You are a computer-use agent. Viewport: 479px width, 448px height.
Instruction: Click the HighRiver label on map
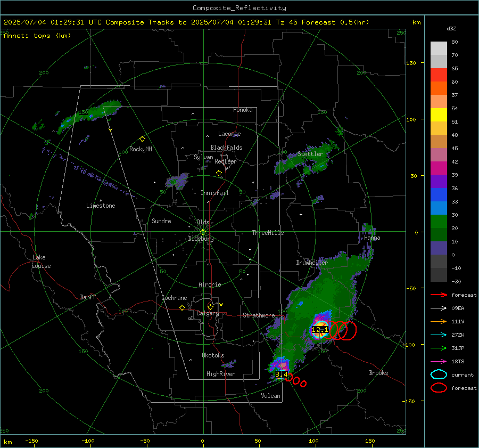221,374
